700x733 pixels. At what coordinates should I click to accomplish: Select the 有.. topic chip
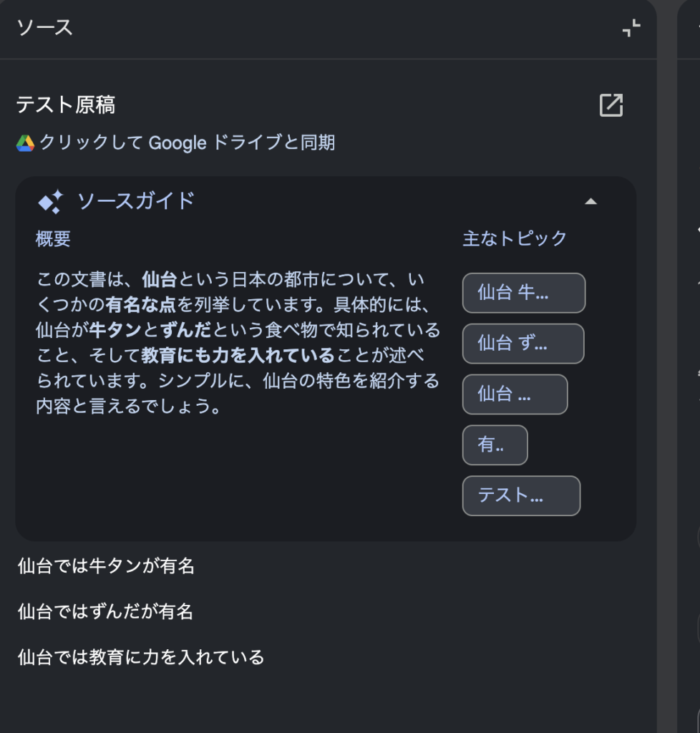click(x=495, y=445)
